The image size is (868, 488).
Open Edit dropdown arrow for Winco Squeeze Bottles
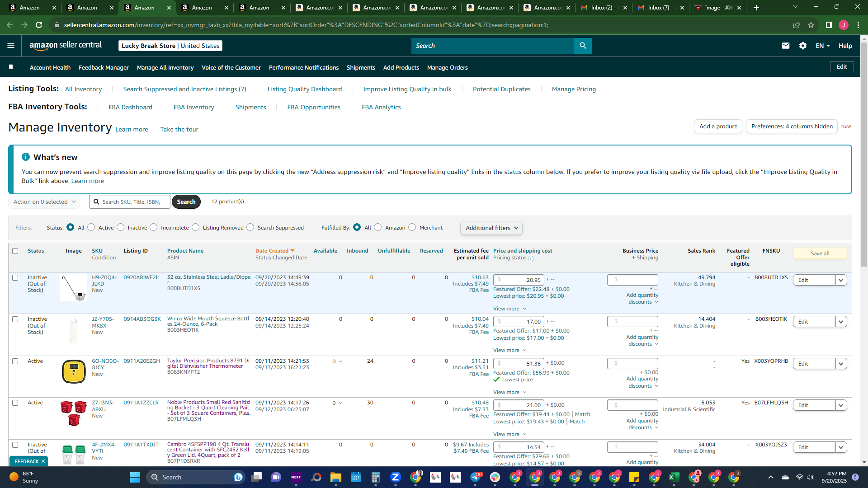tap(841, 322)
